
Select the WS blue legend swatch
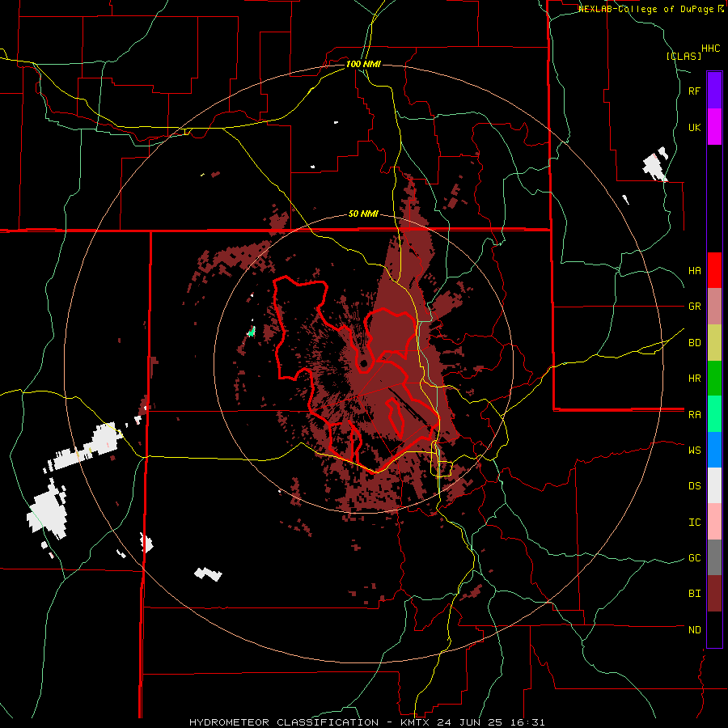pyautogui.click(x=714, y=450)
